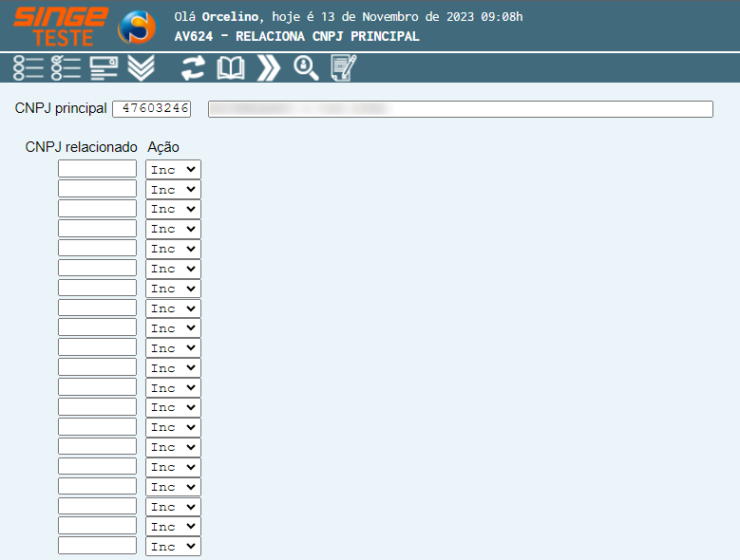Open the form search layout icon
The width and height of the screenshot is (740, 560).
(104, 67)
